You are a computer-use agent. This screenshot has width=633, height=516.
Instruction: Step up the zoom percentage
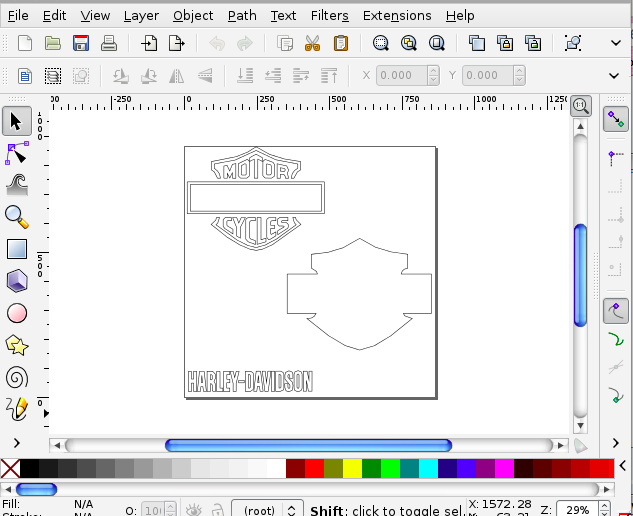point(604,506)
